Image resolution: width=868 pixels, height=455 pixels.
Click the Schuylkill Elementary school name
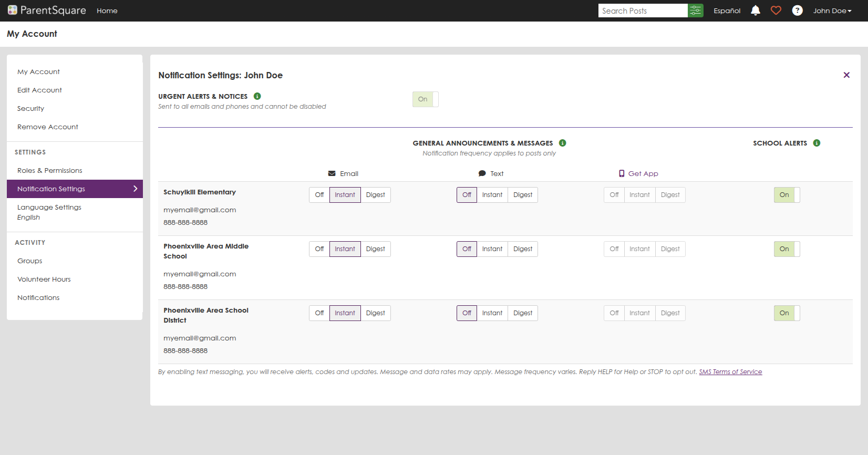click(x=200, y=192)
